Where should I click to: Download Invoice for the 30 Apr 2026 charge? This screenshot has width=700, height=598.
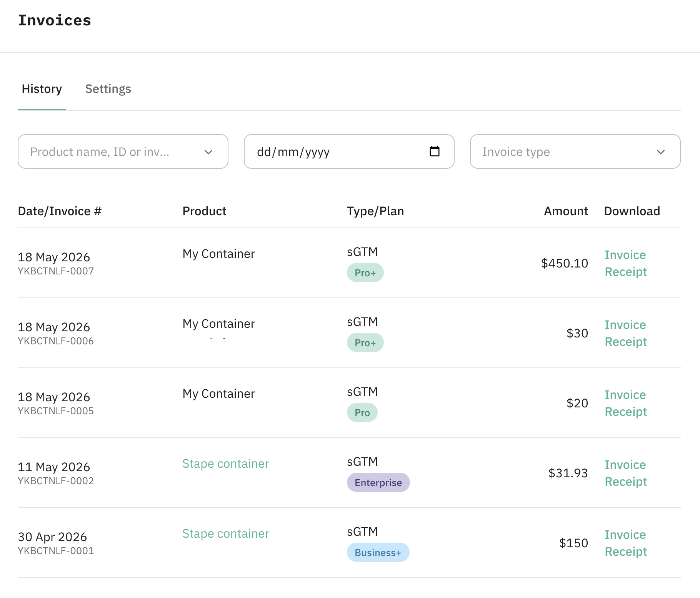(x=625, y=535)
